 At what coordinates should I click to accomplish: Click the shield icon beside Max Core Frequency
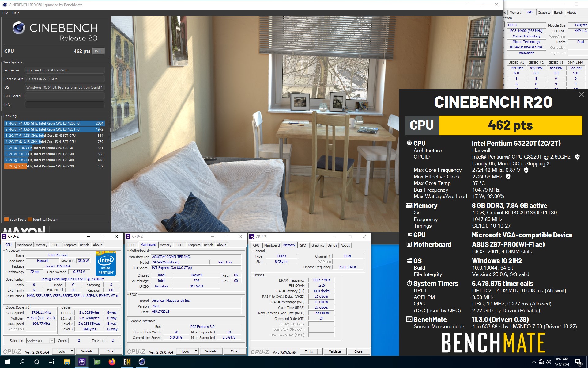coord(526,170)
